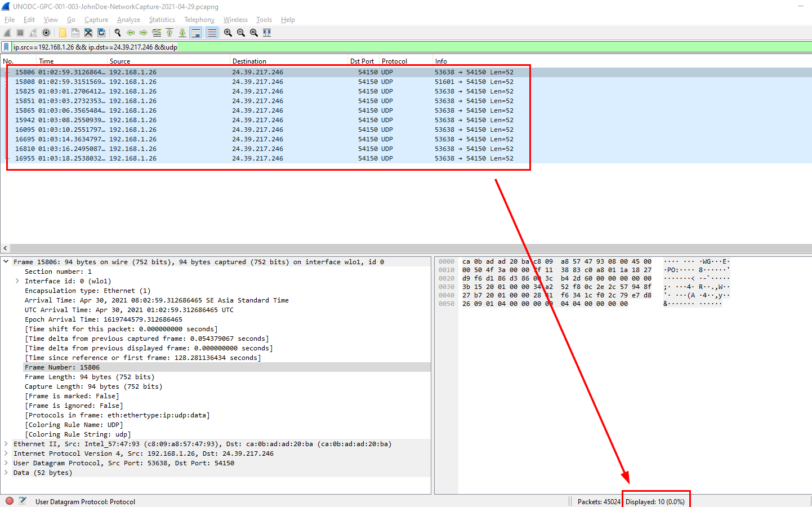Go to the first packet icon
The height and width of the screenshot is (507, 812).
tap(169, 33)
